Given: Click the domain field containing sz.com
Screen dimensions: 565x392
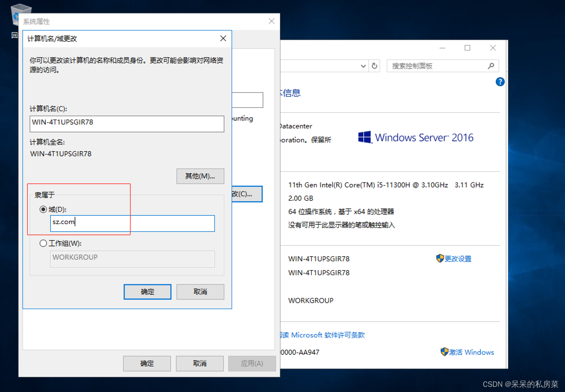Looking at the screenshot, I should click(132, 223).
